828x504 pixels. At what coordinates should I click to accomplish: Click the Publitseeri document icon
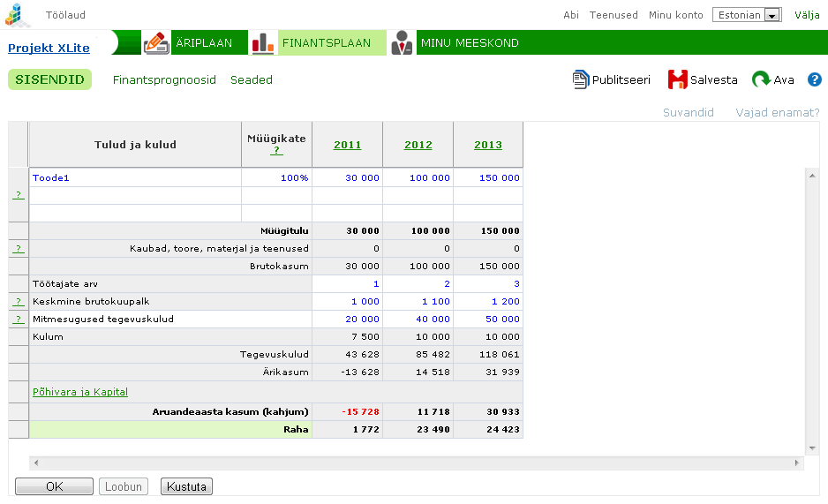click(580, 79)
